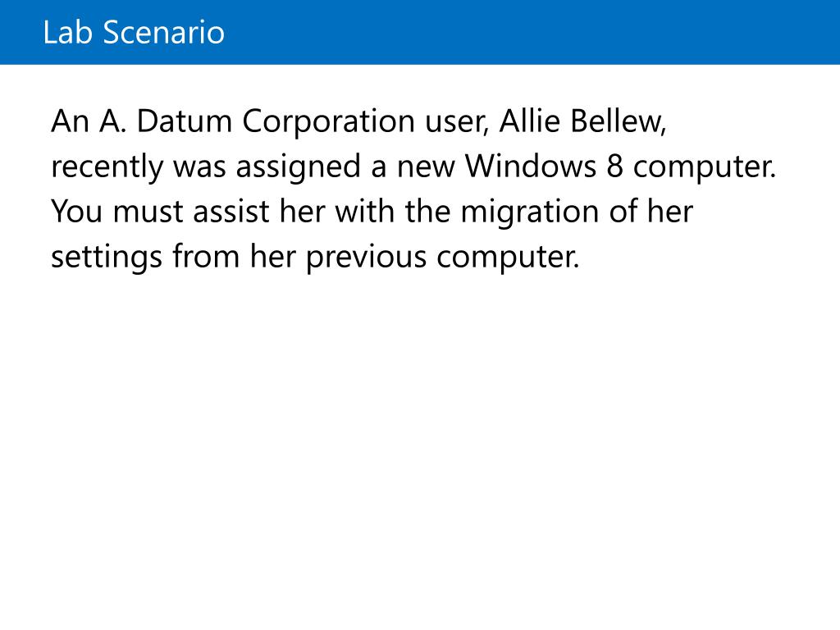
Task: Click the word 'Datum' in the paragraph
Action: tap(184, 121)
